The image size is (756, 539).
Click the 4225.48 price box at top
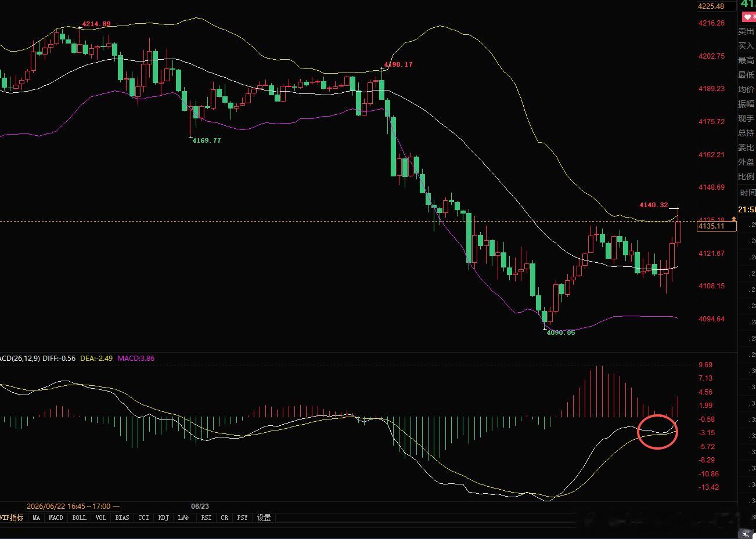pyautogui.click(x=717, y=6)
